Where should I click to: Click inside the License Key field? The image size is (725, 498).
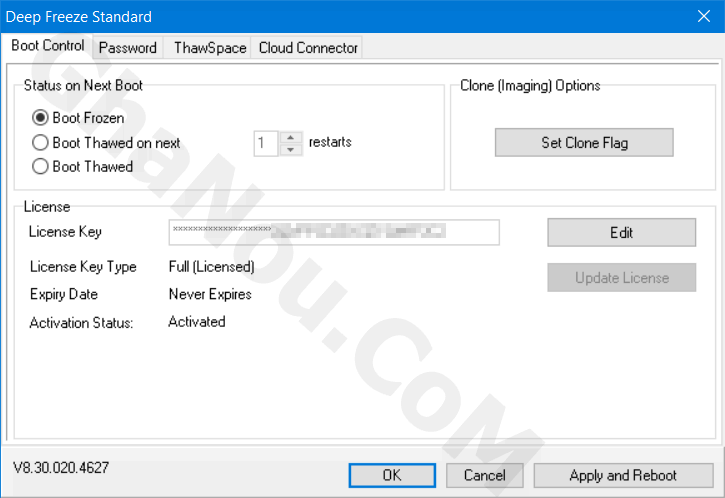pos(334,232)
